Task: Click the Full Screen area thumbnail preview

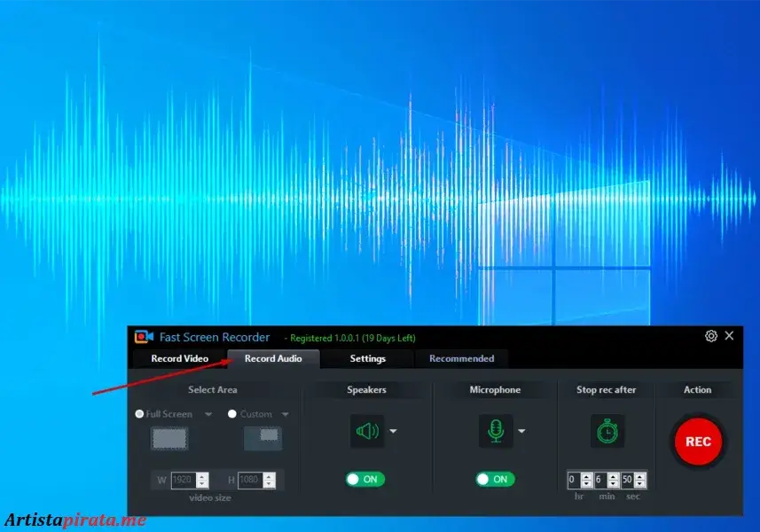Action: tap(168, 439)
